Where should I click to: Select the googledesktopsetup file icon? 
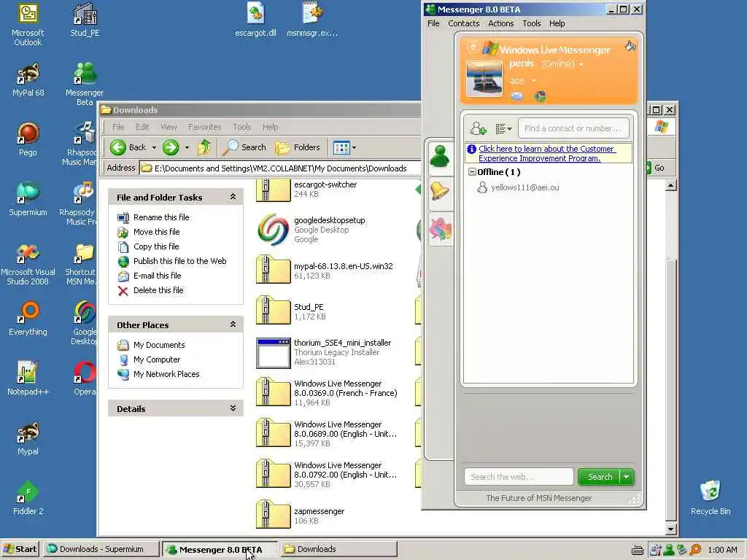coord(273,230)
